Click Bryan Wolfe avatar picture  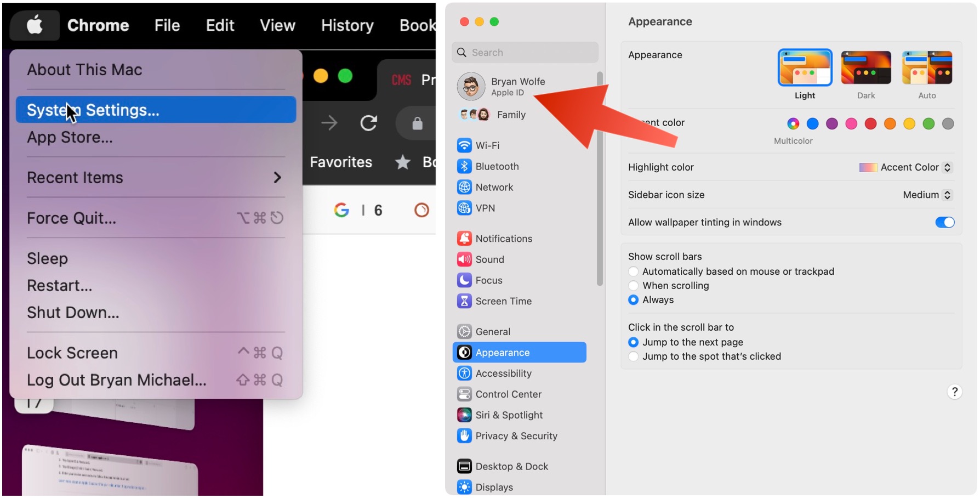click(x=471, y=87)
